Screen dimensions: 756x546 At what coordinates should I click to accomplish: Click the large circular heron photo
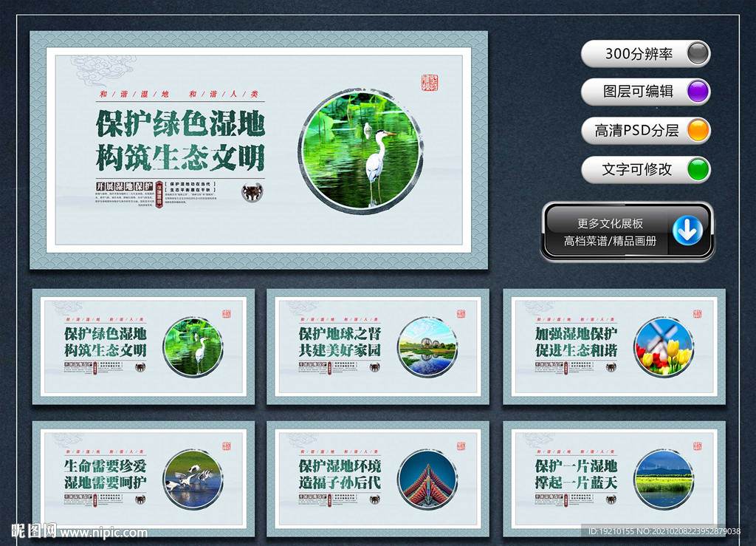click(360, 151)
